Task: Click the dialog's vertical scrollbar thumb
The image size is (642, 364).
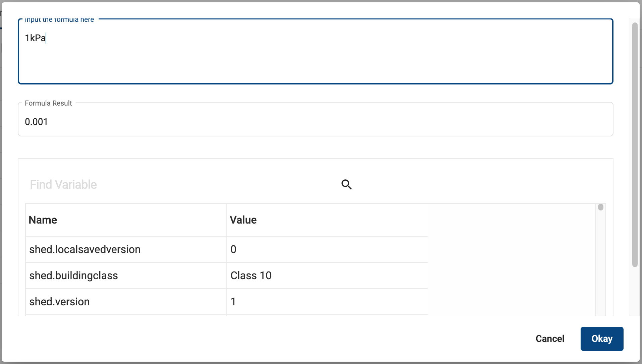Action: (635, 144)
